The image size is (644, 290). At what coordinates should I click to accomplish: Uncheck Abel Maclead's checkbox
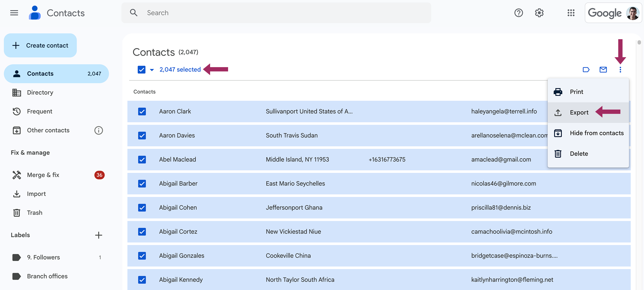[142, 160]
